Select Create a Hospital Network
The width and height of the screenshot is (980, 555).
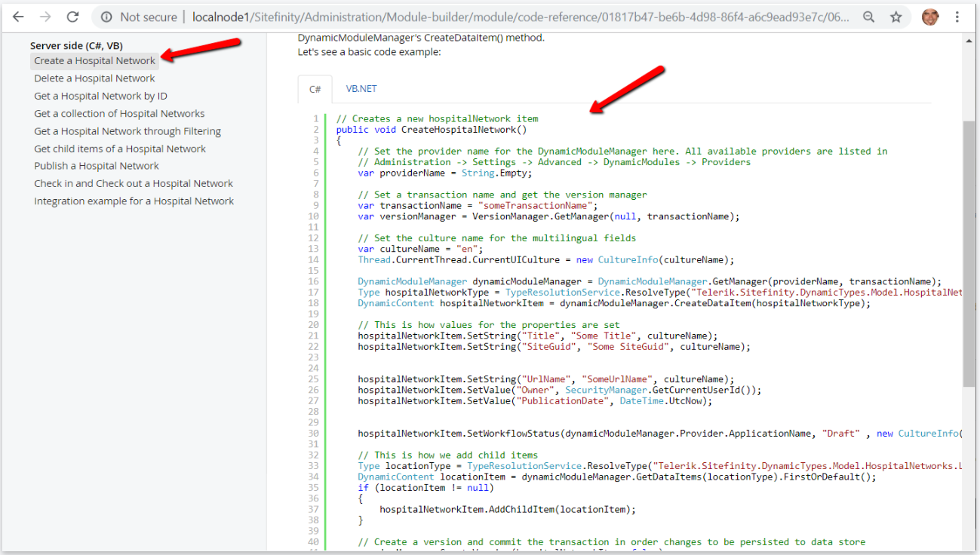(x=94, y=60)
